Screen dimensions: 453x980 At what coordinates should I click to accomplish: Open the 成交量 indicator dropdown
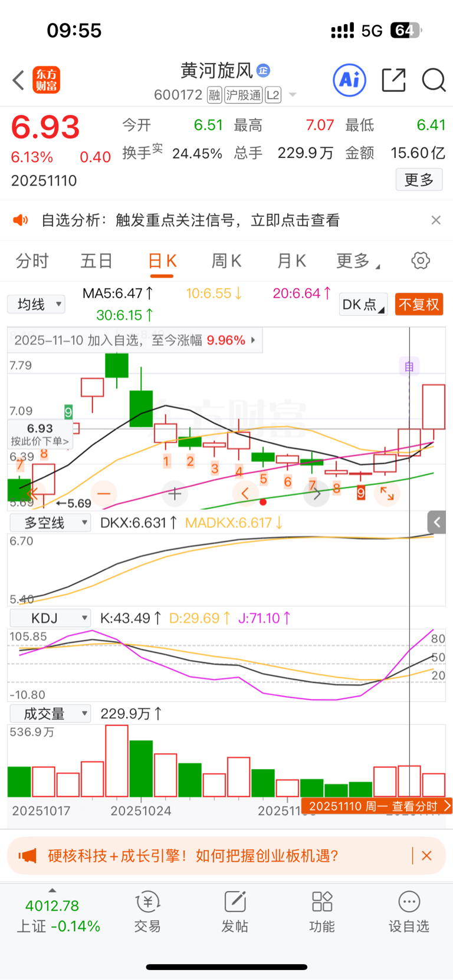pyautogui.click(x=50, y=714)
